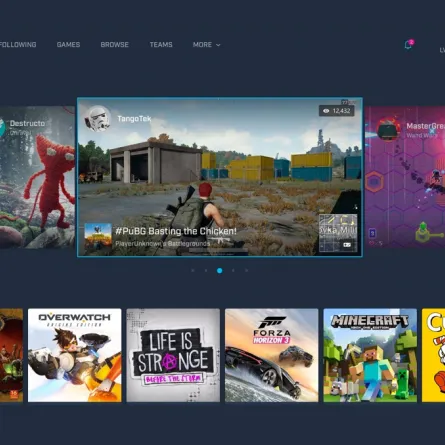This screenshot has height=445, width=445.
Task: Open the Forza Horizon 3 game tile
Action: (x=272, y=355)
